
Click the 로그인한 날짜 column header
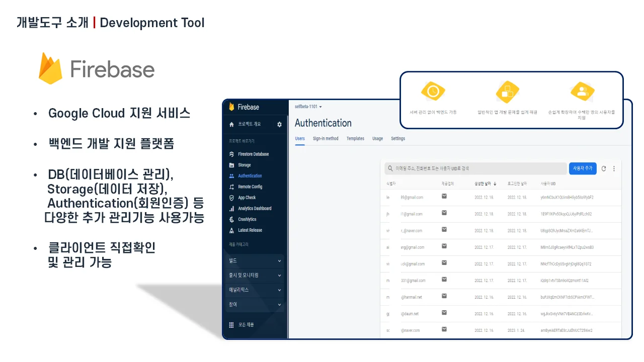pos(517,184)
